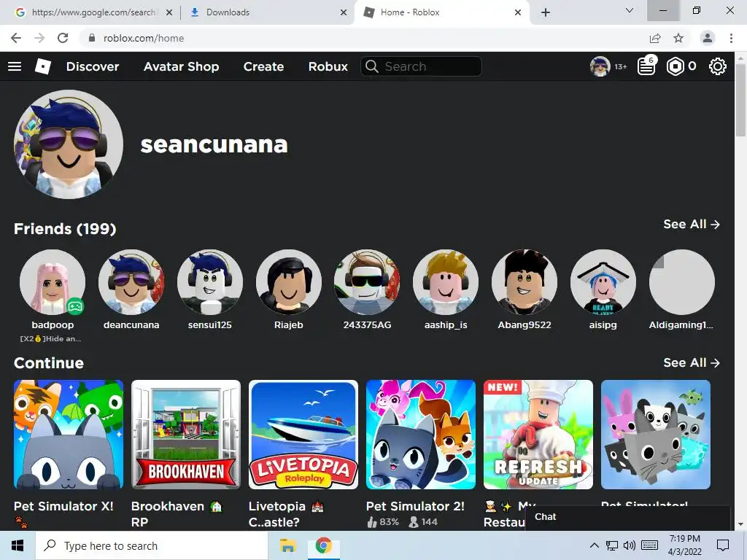Open friend sensui125 avatar
The image size is (747, 560).
point(210,282)
